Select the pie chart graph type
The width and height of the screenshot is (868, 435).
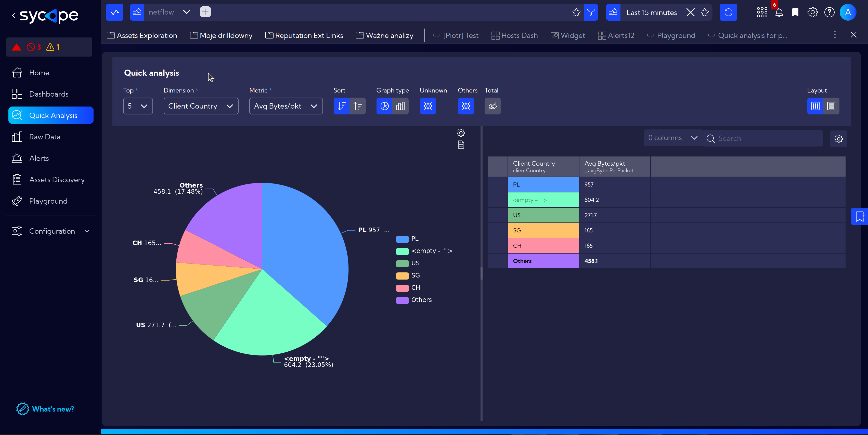point(384,106)
